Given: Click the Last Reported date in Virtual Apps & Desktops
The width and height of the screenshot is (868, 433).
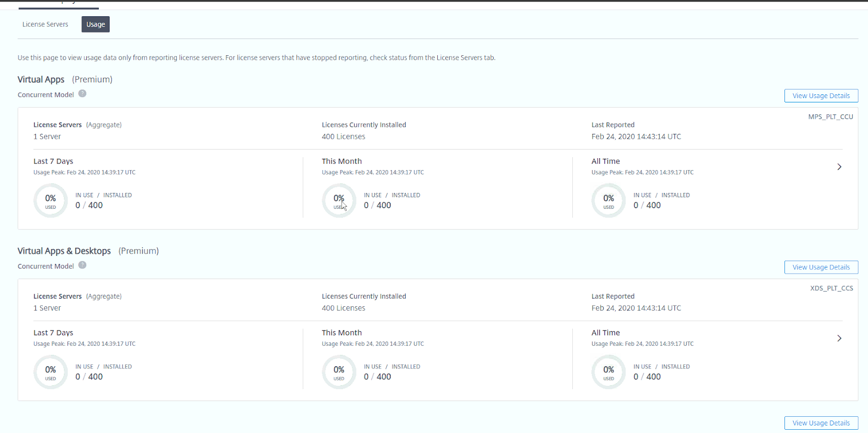Looking at the screenshot, I should (x=636, y=308).
